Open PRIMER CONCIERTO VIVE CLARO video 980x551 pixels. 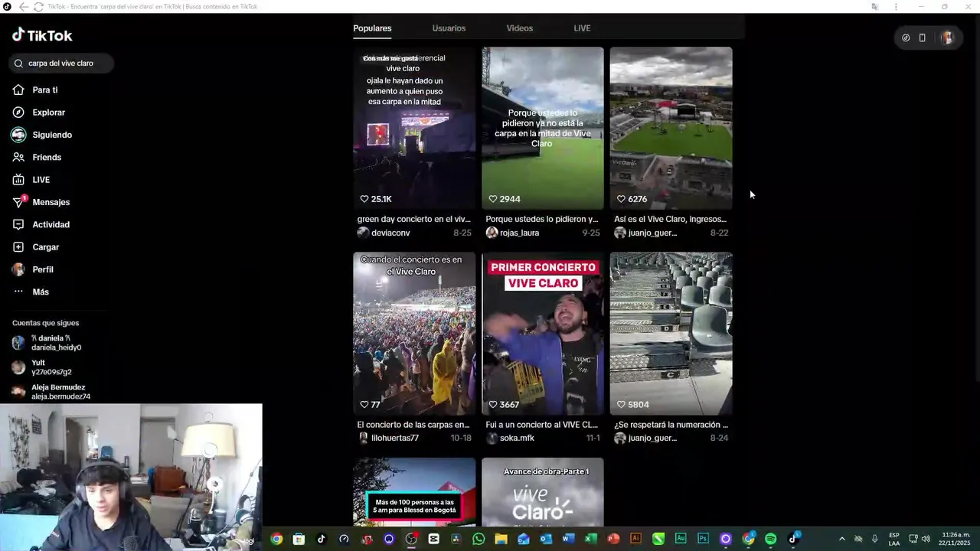click(x=543, y=334)
